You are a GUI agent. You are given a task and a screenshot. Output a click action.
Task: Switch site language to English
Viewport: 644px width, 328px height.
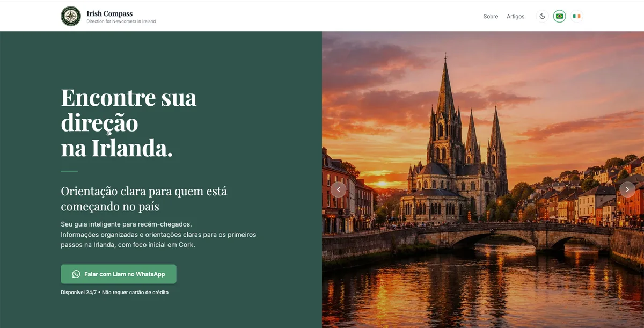576,16
